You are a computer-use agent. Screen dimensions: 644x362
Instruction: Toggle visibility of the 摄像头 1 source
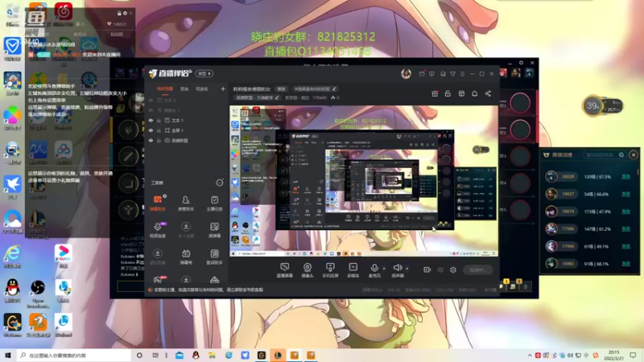coord(151,110)
